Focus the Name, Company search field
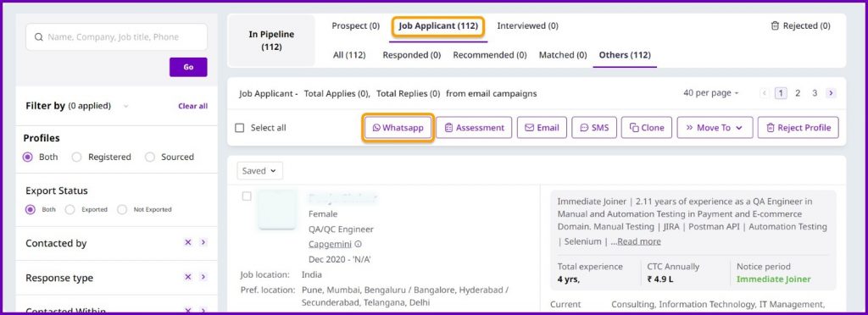This screenshot has width=868, height=315. tap(116, 37)
